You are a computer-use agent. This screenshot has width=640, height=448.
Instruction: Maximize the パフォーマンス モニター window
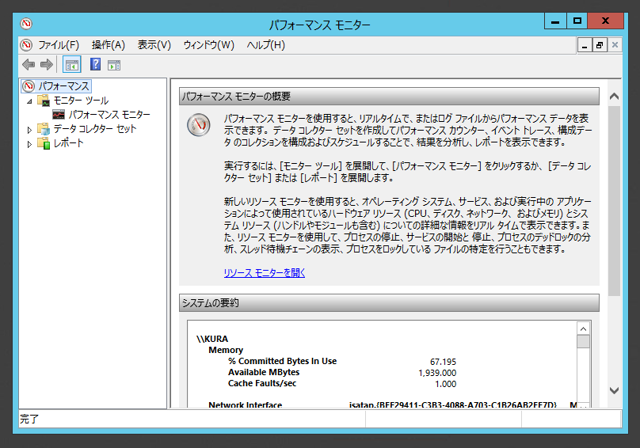tap(577, 21)
